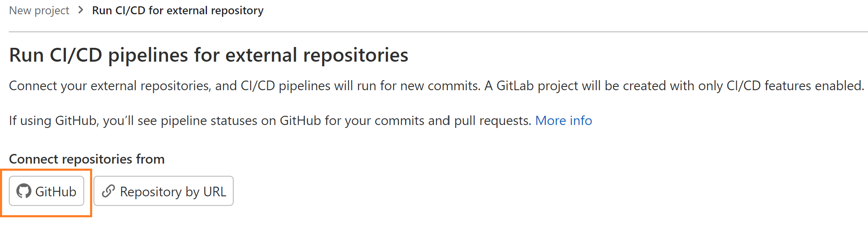Open the Run CI/CD for external repository breadcrumb

178,10
